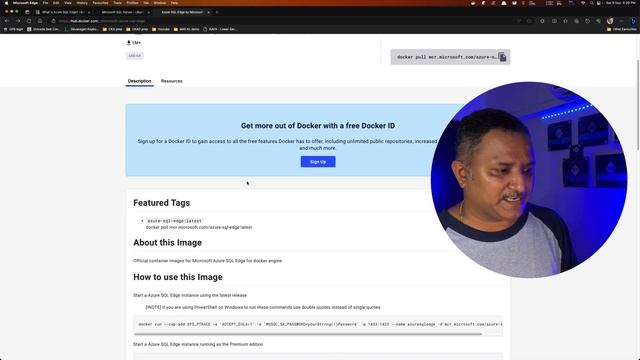The height and width of the screenshot is (360, 640).
Task: Click the x86-64 architecture tag
Action: click(135, 56)
